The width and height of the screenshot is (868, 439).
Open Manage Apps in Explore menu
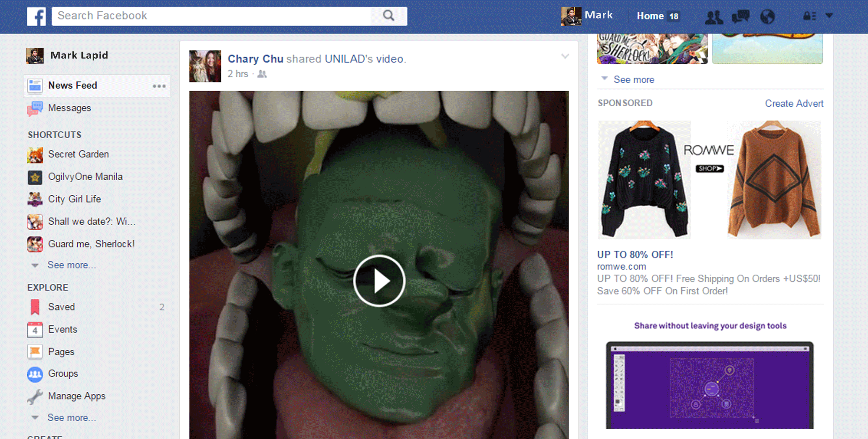[x=77, y=396]
